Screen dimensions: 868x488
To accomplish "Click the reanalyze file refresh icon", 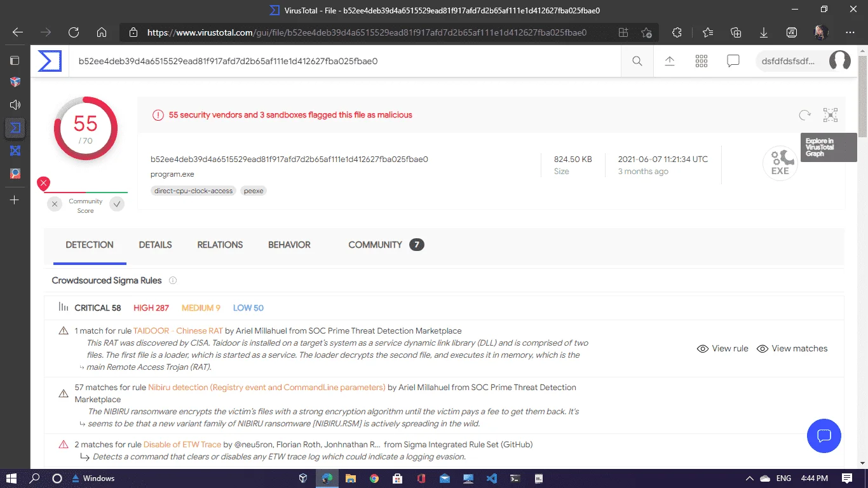I will click(805, 115).
